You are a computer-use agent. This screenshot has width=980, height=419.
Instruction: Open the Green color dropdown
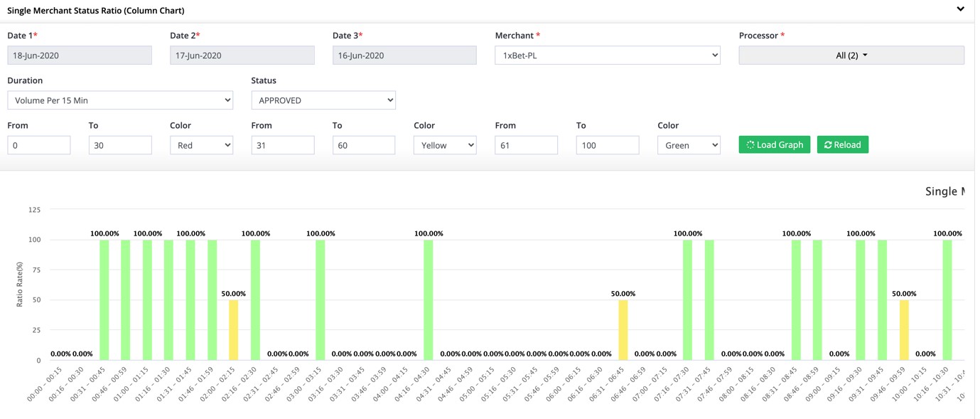pyautogui.click(x=689, y=145)
